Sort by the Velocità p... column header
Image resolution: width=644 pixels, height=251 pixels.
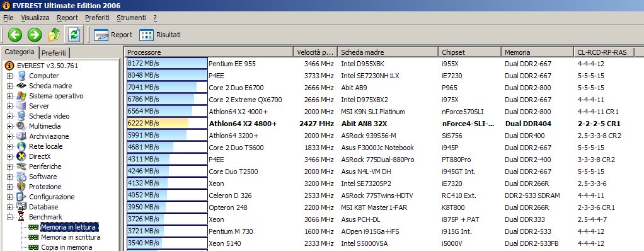pyautogui.click(x=316, y=52)
